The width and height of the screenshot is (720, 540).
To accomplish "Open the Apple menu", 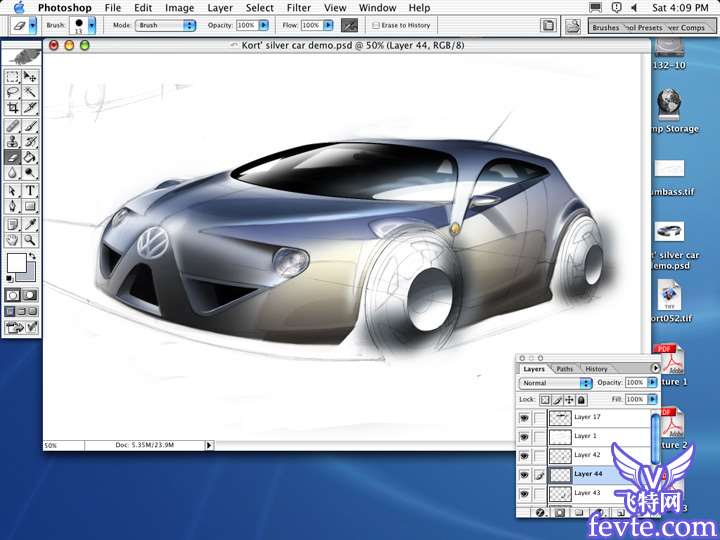I will [19, 7].
